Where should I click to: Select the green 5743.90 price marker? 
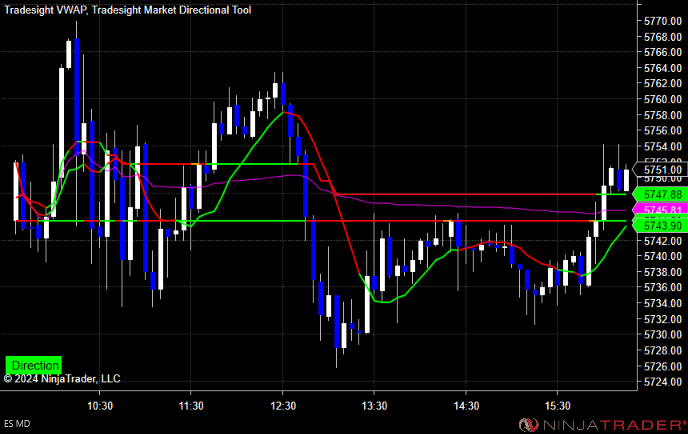(660, 226)
